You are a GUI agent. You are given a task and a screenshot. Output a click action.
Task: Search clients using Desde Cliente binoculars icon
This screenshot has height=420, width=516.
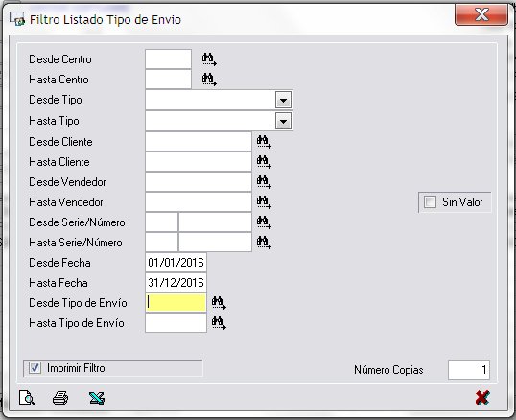[x=264, y=142]
